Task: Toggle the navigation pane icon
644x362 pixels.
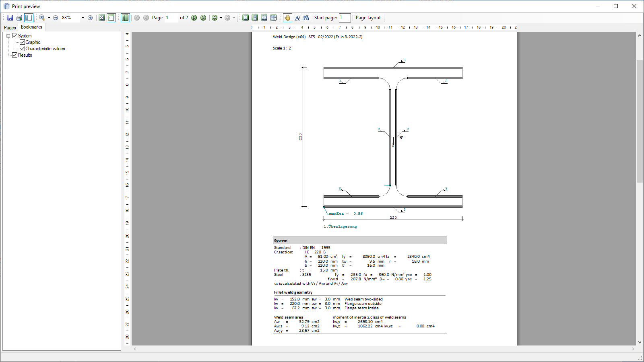Action: (29, 18)
